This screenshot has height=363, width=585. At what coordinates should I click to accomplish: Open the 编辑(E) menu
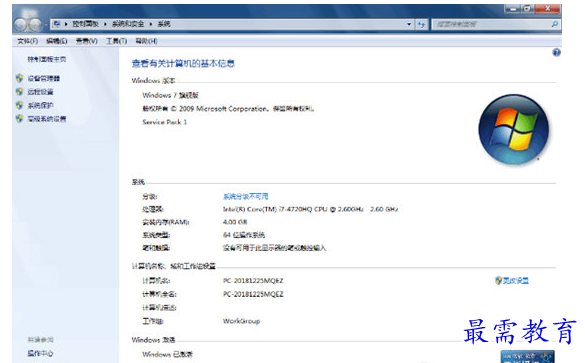pos(56,41)
